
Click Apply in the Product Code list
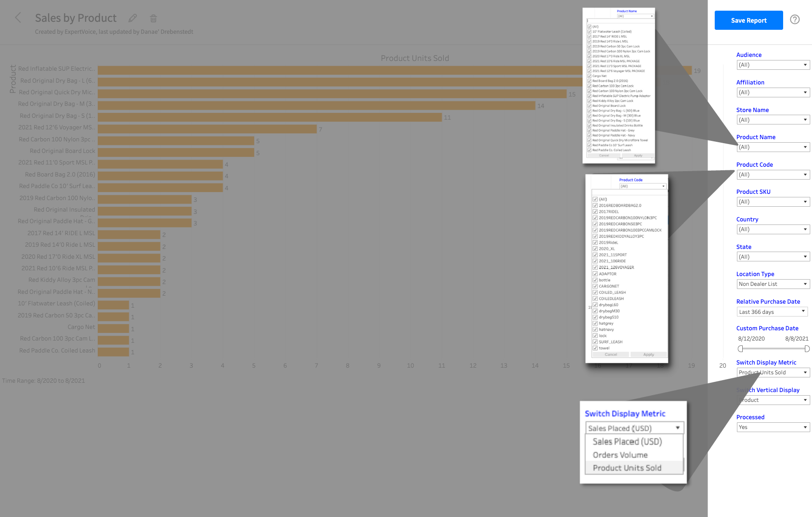[649, 355]
